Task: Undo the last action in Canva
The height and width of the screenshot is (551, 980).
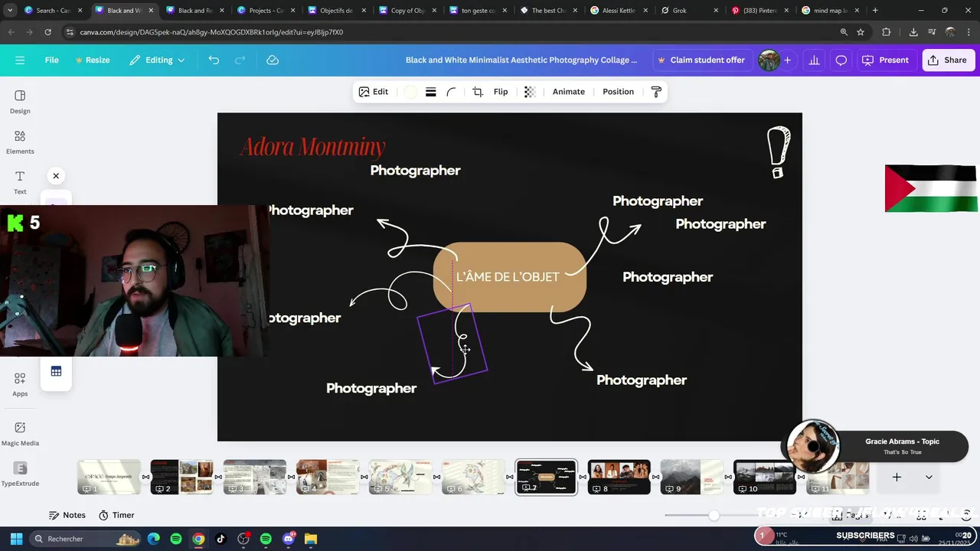Action: [214, 60]
